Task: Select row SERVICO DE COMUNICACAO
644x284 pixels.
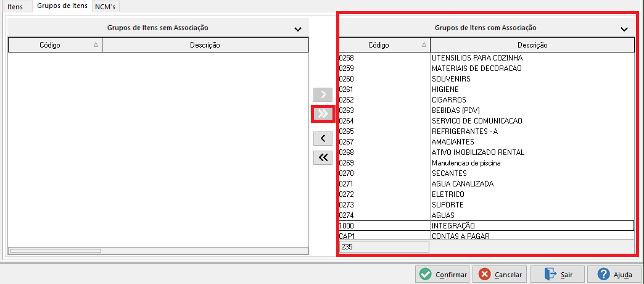Action: pyautogui.click(x=486, y=120)
